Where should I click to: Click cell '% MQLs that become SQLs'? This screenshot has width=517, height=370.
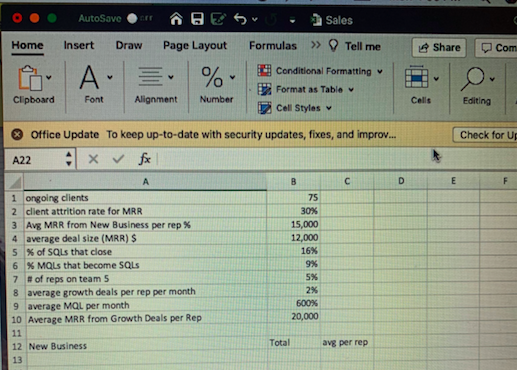pos(145,265)
